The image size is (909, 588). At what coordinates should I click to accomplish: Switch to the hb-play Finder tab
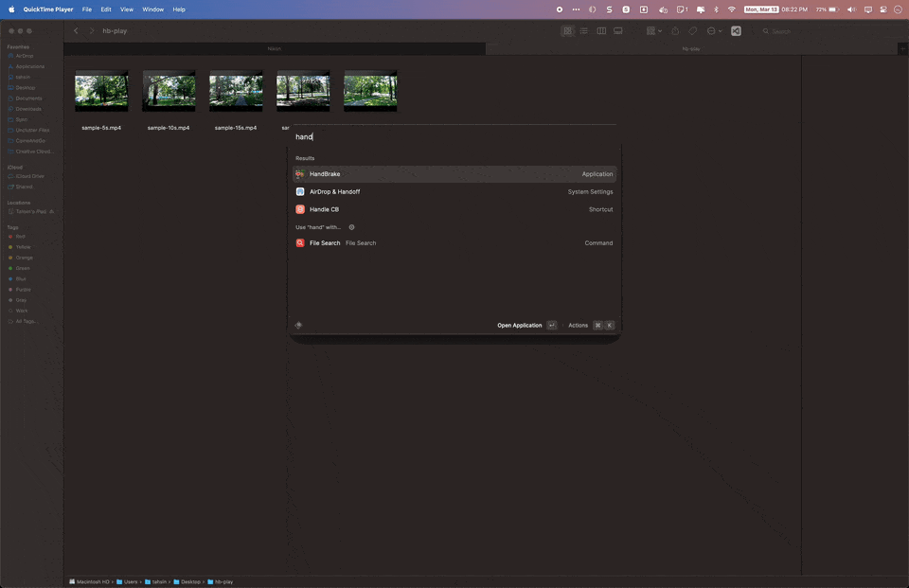pyautogui.click(x=691, y=48)
